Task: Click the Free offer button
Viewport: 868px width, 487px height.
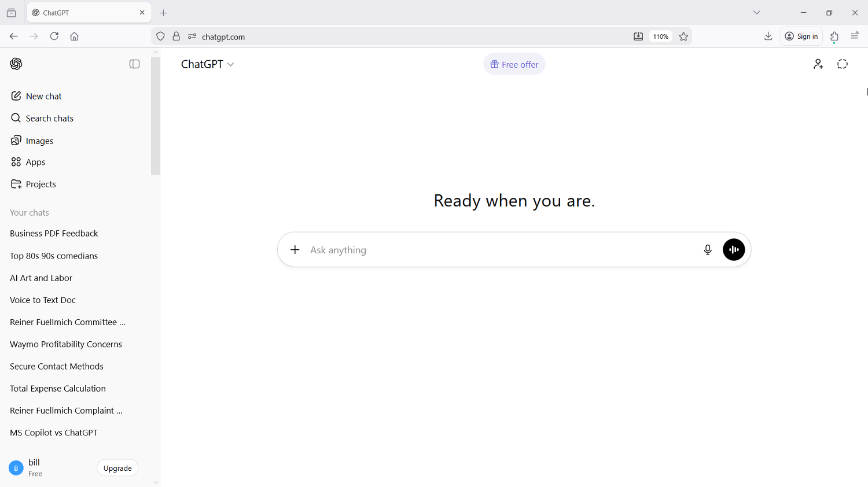Action: 514,64
